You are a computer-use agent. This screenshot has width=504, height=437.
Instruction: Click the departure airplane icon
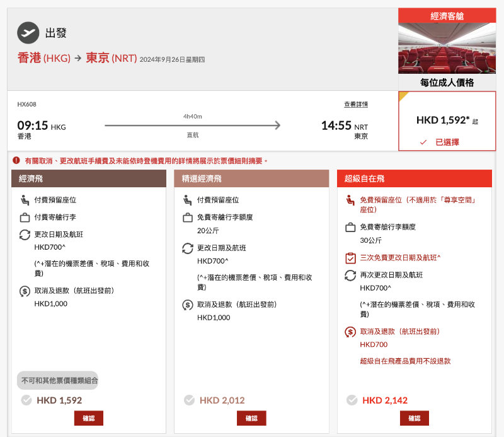(x=28, y=33)
